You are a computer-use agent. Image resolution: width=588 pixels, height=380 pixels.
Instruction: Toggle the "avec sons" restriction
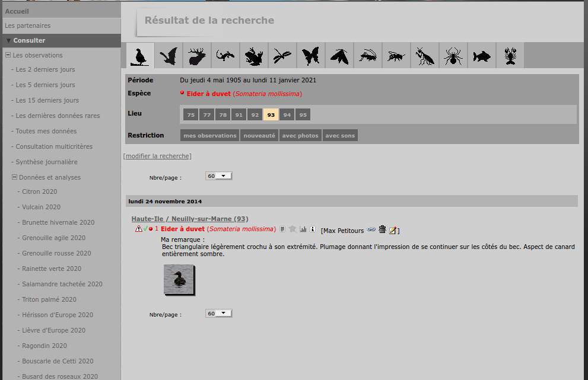click(x=340, y=136)
